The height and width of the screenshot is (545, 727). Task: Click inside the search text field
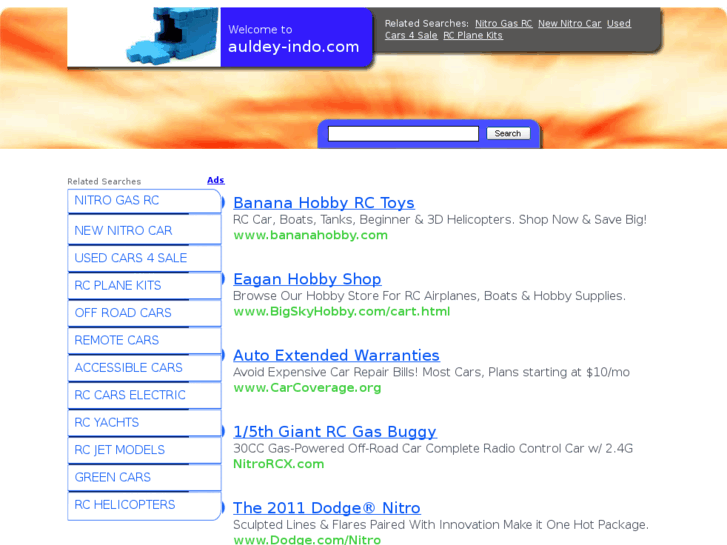403,134
